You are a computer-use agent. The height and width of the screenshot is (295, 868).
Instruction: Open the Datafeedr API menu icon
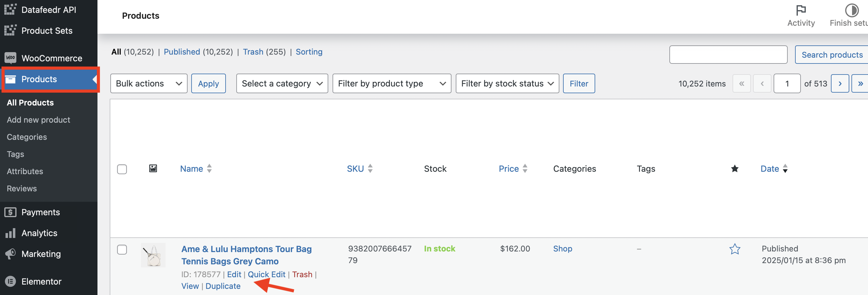10,10
